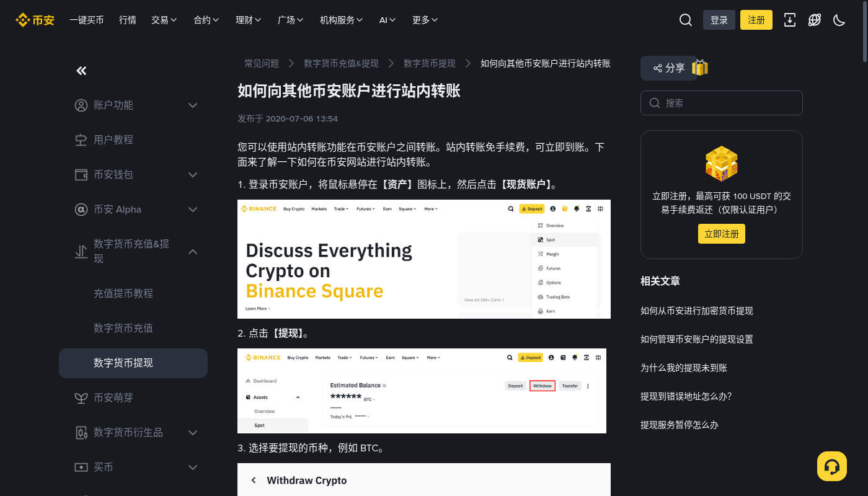Click the 分享 share button
The width and height of the screenshot is (868, 496).
coord(669,68)
